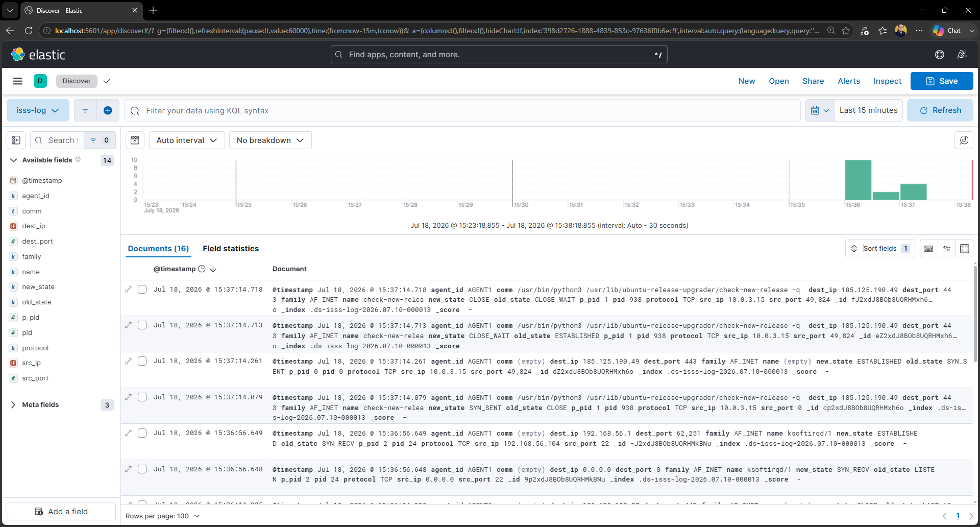Switch to the Field statistics tab
Viewport: 980px width, 527px height.
231,249
